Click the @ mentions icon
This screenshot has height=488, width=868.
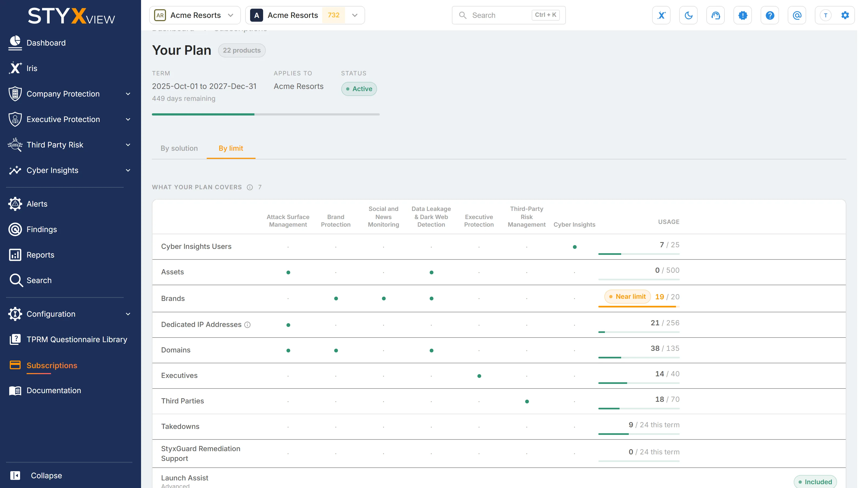[797, 15]
